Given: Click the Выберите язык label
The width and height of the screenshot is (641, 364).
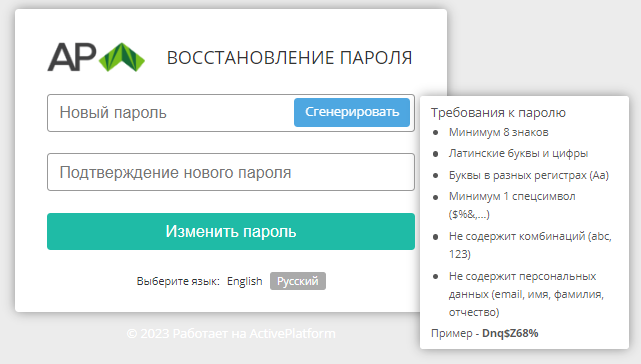Looking at the screenshot, I should click(x=178, y=281).
